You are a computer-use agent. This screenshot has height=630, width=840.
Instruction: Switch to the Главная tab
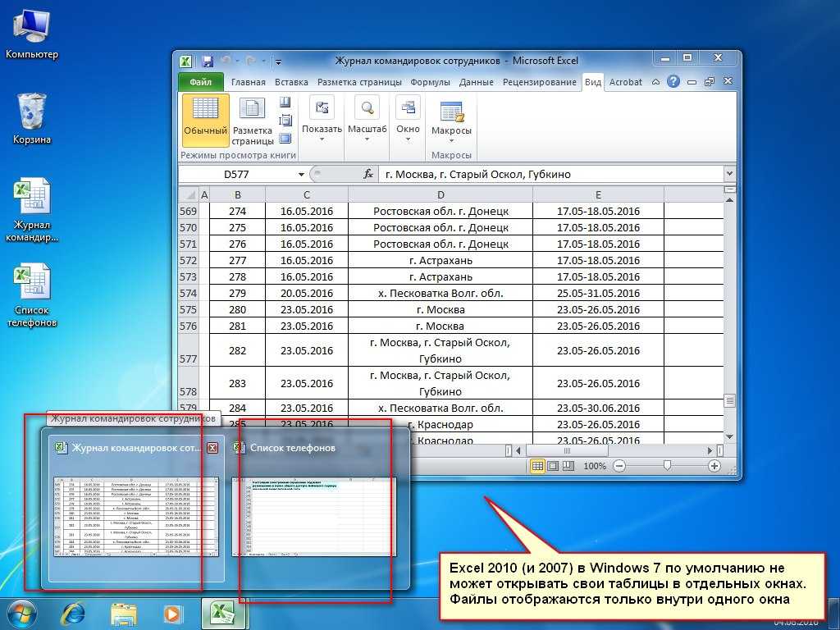(x=248, y=82)
